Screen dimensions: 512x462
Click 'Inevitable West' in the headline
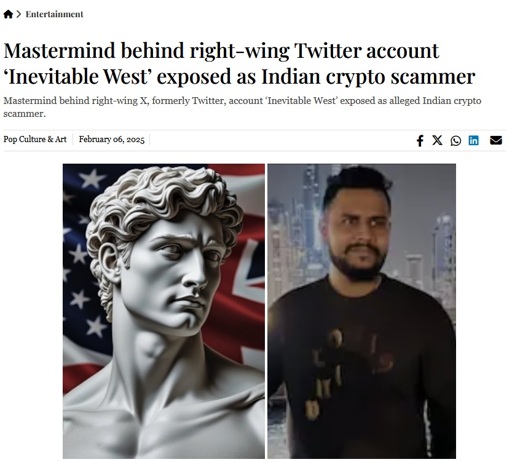click(x=77, y=76)
